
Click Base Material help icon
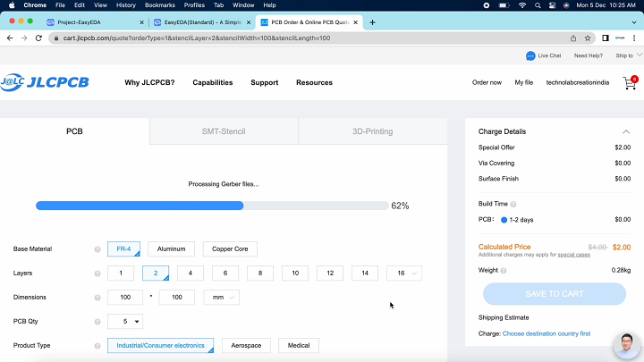coord(97,249)
